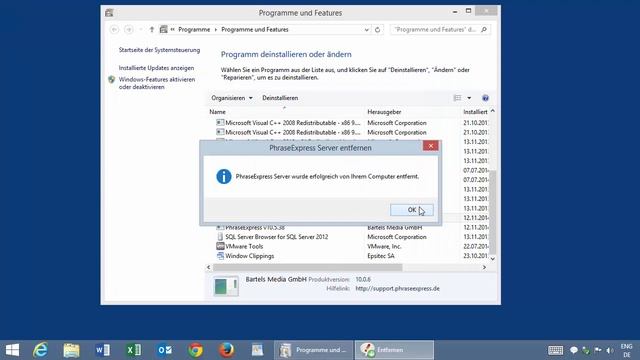
Task: Click VMware, Inc. publisher cell
Action: 384,247
